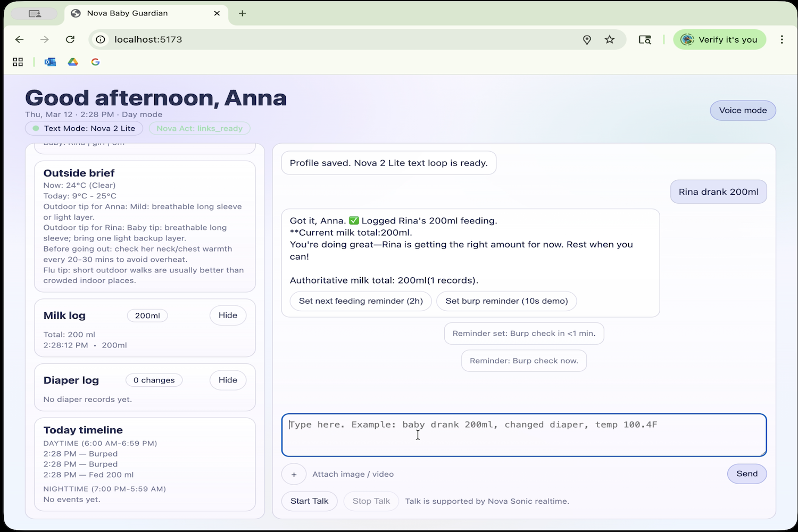Go back to the previous page
This screenshot has height=532, width=798.
click(20, 39)
